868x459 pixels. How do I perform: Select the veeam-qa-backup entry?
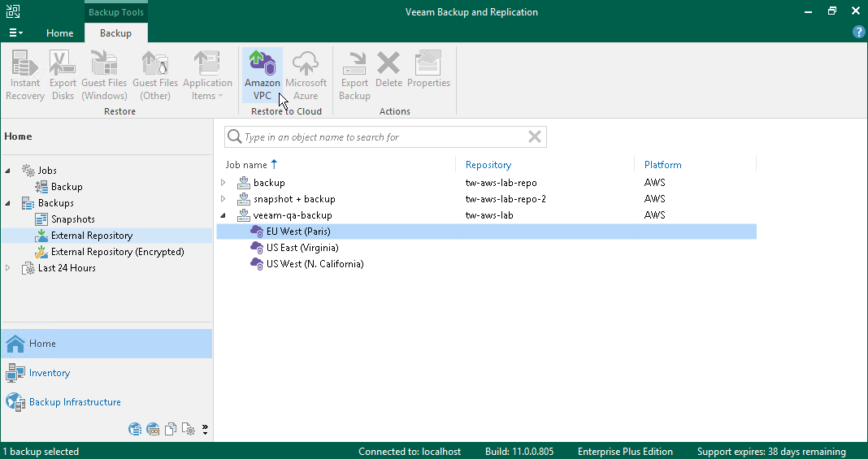click(x=293, y=215)
